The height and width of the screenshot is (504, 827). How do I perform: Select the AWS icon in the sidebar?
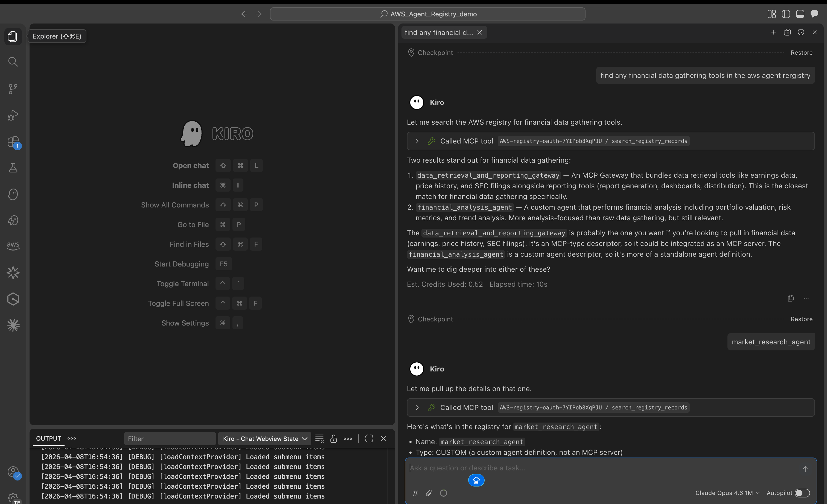click(x=13, y=246)
